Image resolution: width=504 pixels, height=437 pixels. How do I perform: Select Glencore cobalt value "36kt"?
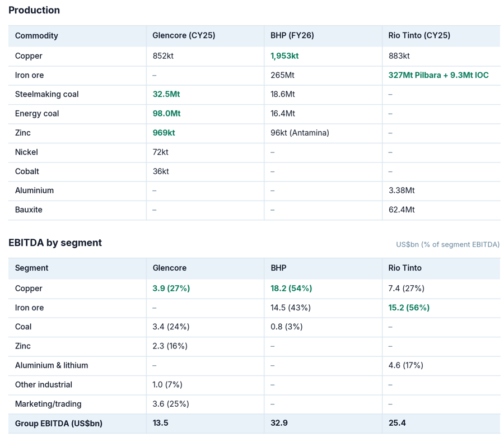[x=161, y=171]
